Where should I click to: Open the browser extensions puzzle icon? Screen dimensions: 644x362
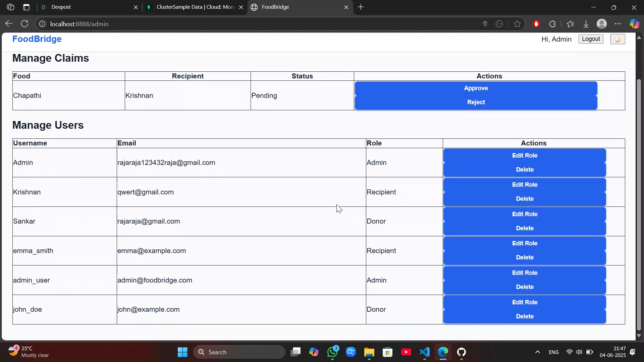552,24
